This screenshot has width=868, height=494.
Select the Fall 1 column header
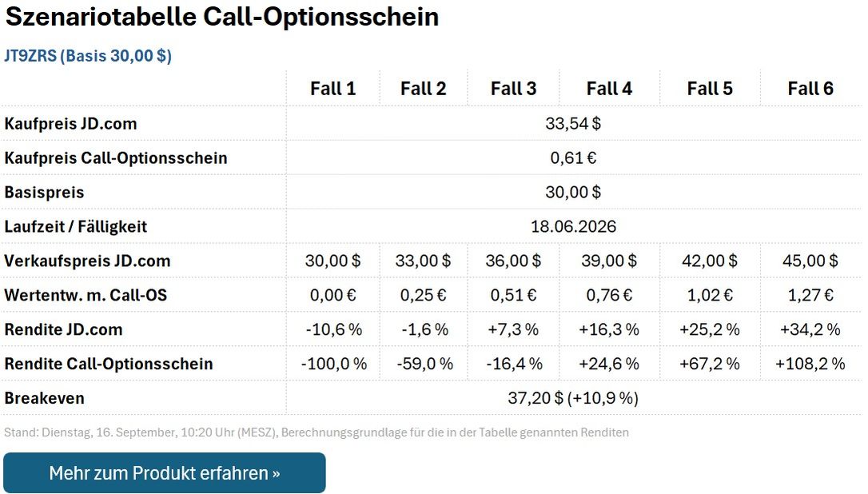[332, 89]
